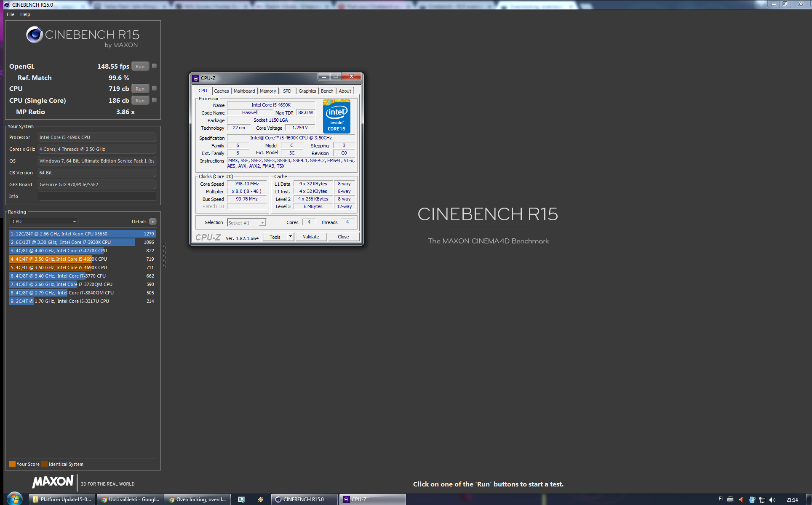Click the white volume speaker tray icon
This screenshot has height=505, width=812.
point(772,500)
